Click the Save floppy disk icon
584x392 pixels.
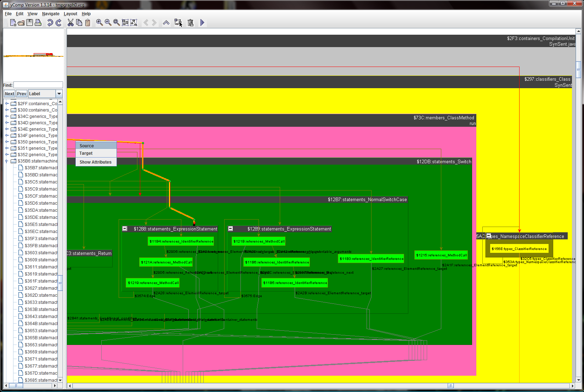tap(30, 23)
